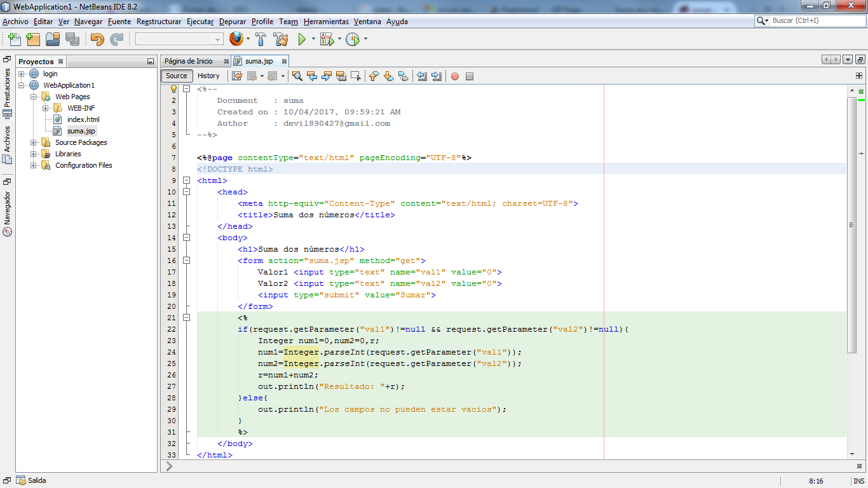Start macro recording with the red circle
This screenshot has height=488, width=868.
pos(455,76)
